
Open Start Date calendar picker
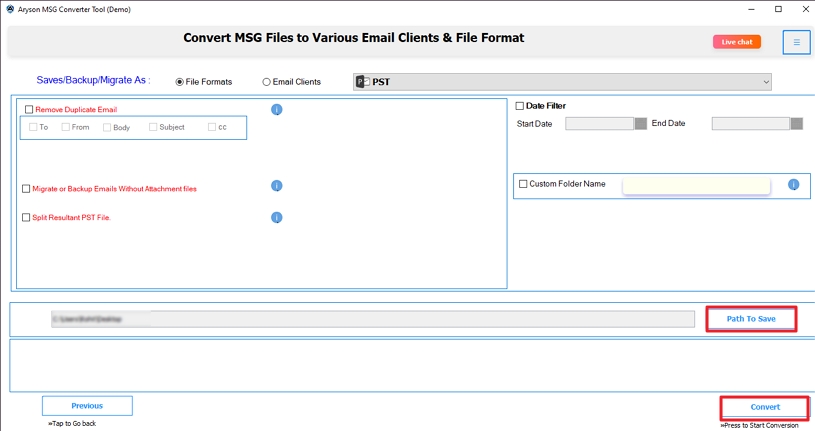641,123
